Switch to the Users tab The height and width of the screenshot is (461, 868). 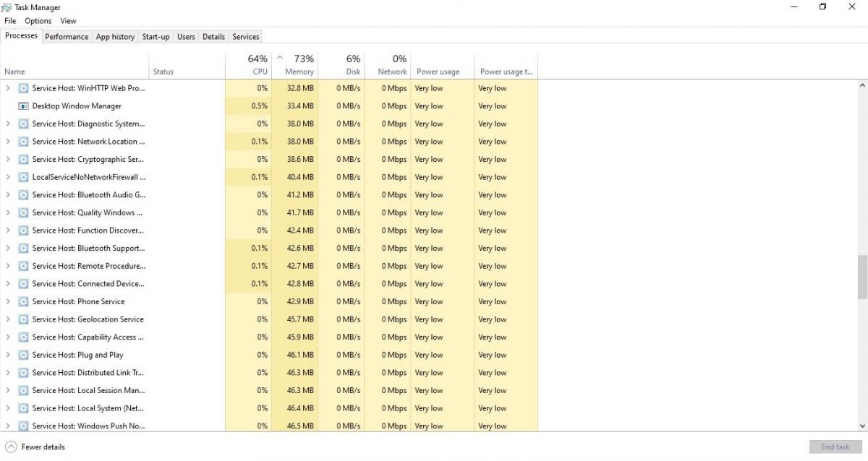186,37
